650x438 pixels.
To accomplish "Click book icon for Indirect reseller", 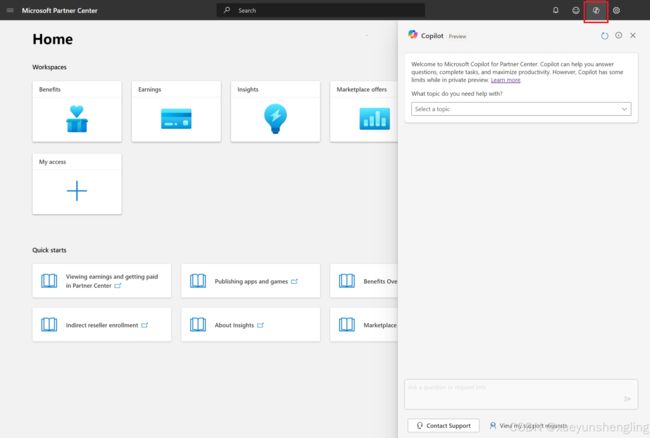I will pos(49,325).
